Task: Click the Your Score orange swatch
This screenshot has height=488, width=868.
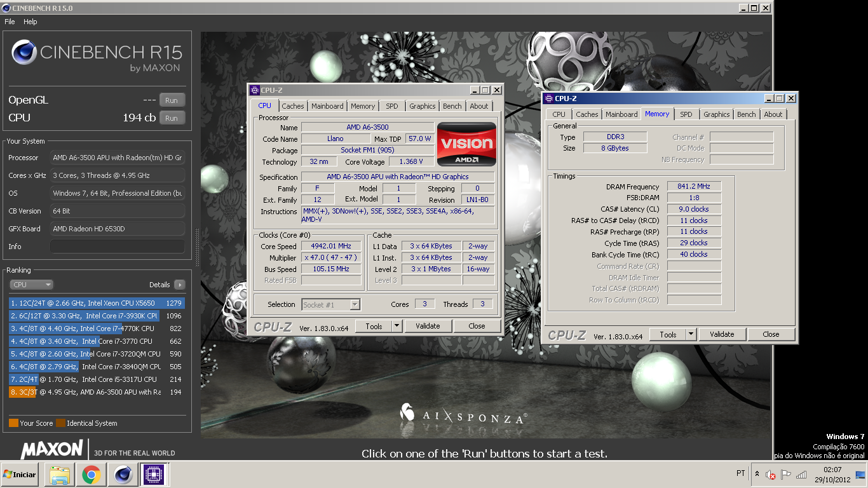Action: coord(13,423)
